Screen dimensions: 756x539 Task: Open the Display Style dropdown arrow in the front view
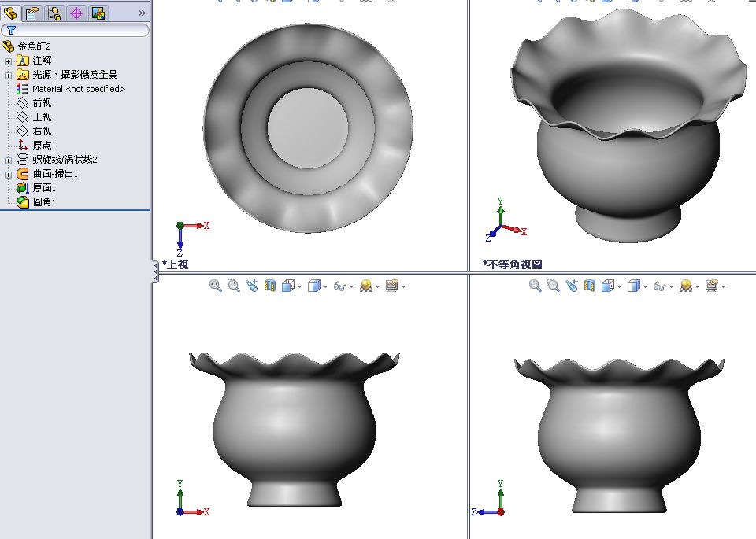(x=325, y=287)
